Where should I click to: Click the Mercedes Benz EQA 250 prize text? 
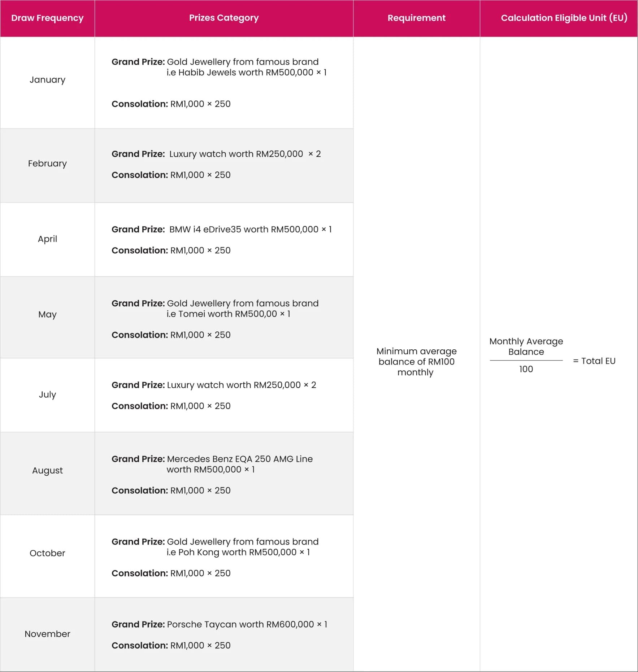pos(240,459)
